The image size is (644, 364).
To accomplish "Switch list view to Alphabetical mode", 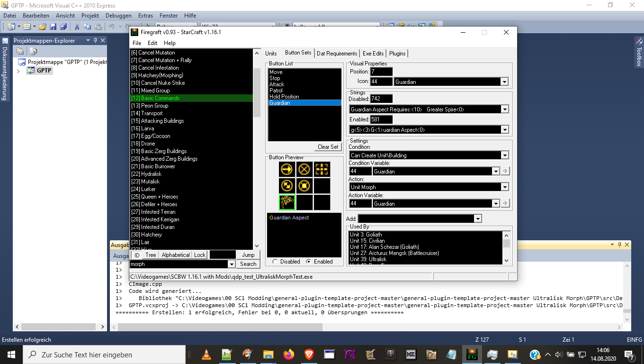I will coord(175,255).
